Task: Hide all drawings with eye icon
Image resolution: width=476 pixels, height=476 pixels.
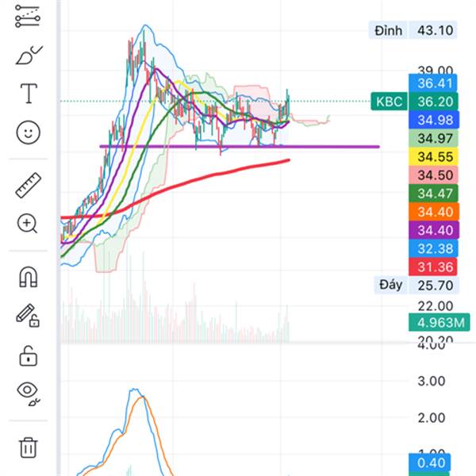Action: click(x=28, y=393)
